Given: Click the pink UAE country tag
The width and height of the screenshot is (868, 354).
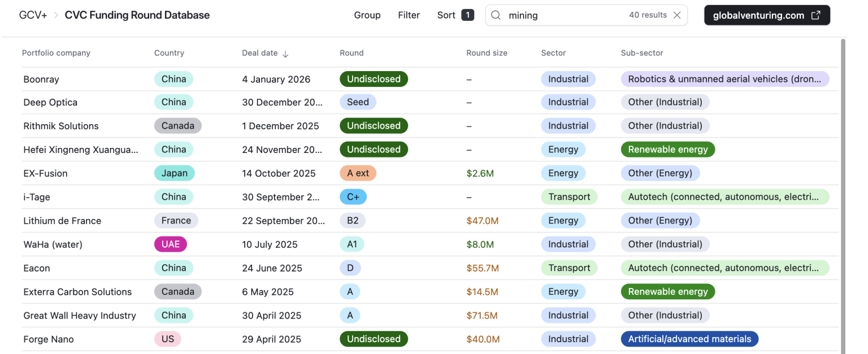Looking at the screenshot, I should point(171,244).
